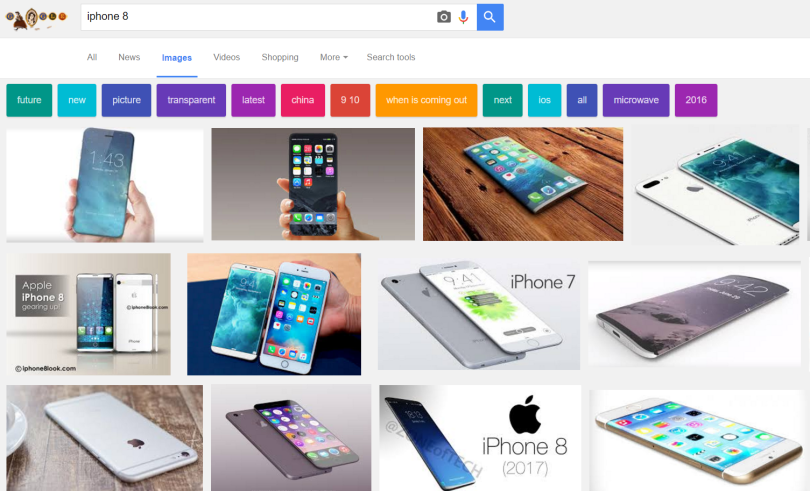The width and height of the screenshot is (810, 491).
Task: Choose the 'microwave' suggestion chip
Action: 636,100
